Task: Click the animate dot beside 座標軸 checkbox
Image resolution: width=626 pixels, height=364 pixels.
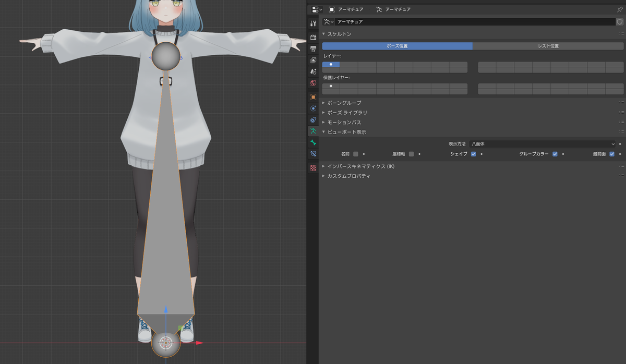Action: pyautogui.click(x=419, y=154)
